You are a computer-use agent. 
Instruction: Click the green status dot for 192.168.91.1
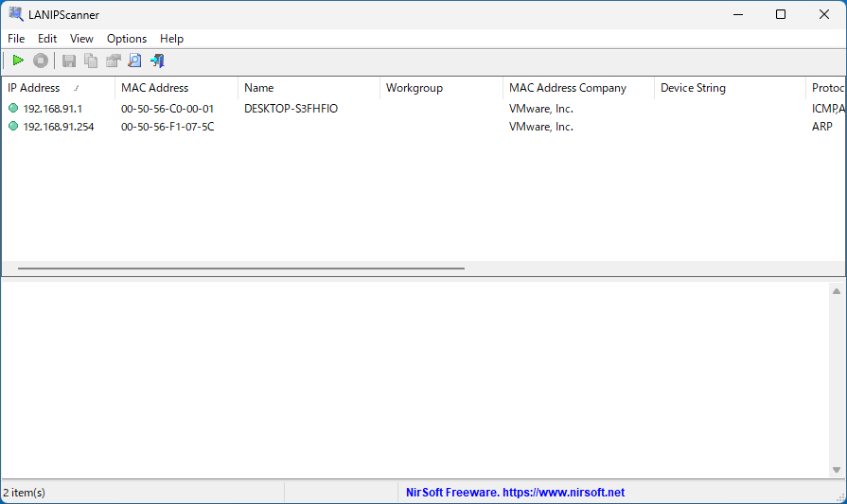[13, 108]
